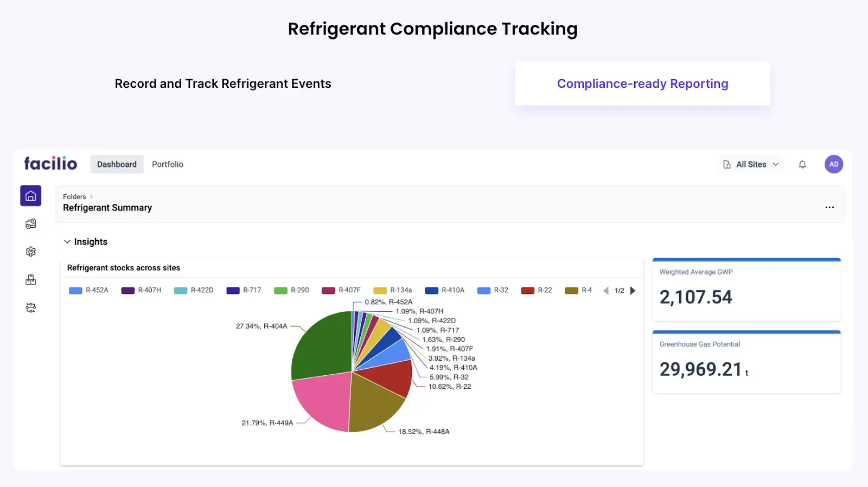Click the Home icon in sidebar
Viewport: 868px width, 487px height.
(31, 196)
